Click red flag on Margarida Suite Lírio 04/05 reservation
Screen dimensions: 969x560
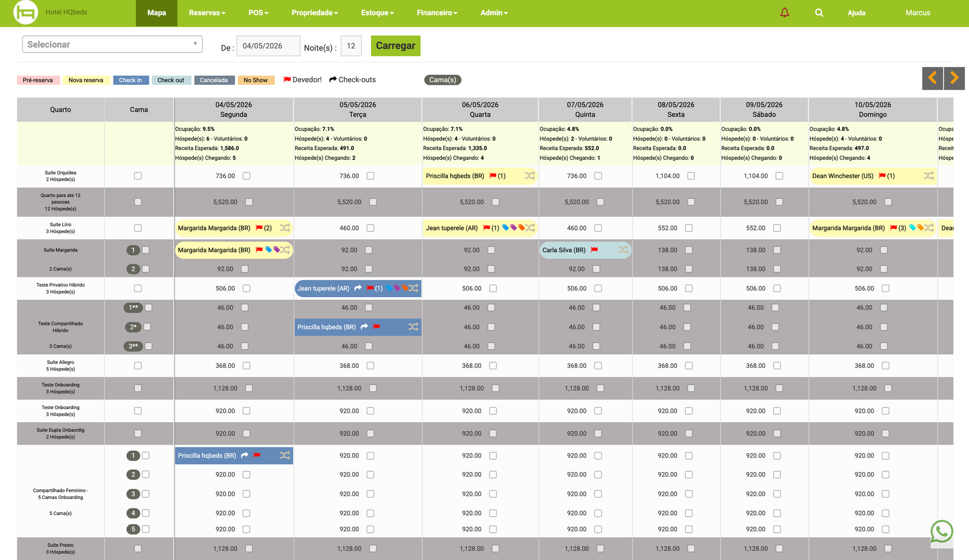pyautogui.click(x=259, y=228)
